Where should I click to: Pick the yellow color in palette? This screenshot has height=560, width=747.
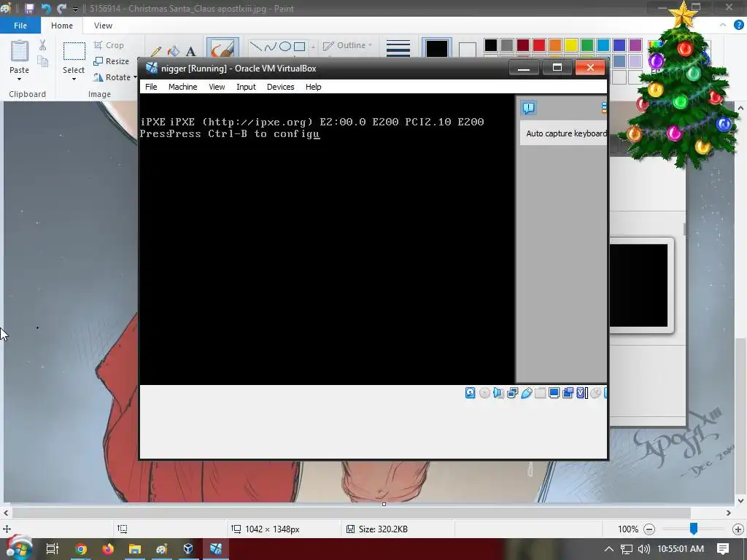570,45
